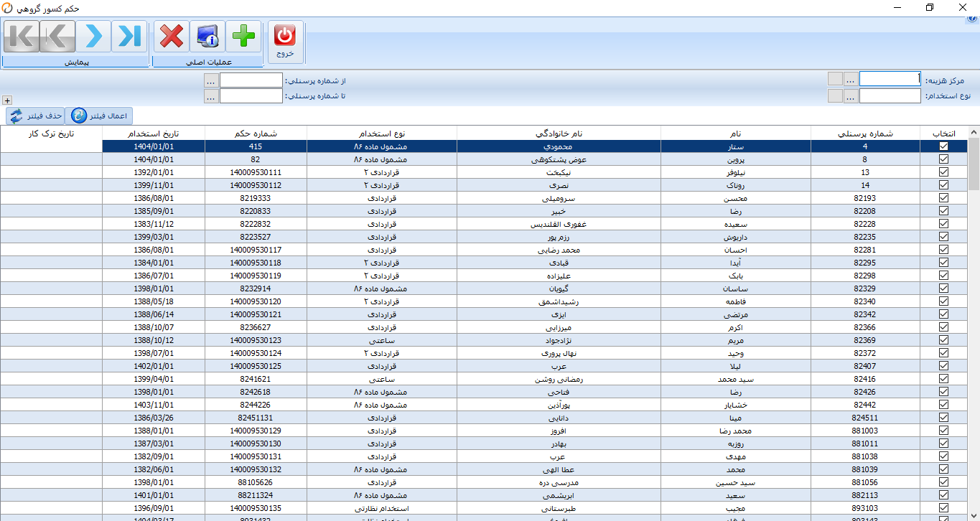
Task: Sort by the شماره پرسنلی column header
Action: [865, 133]
